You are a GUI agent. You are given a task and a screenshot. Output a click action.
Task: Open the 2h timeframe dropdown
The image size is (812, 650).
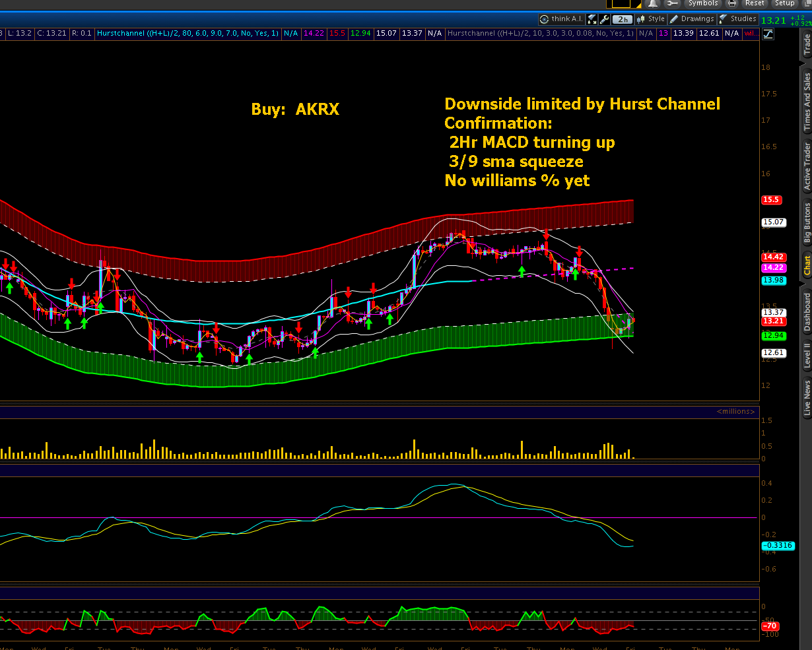(x=621, y=19)
